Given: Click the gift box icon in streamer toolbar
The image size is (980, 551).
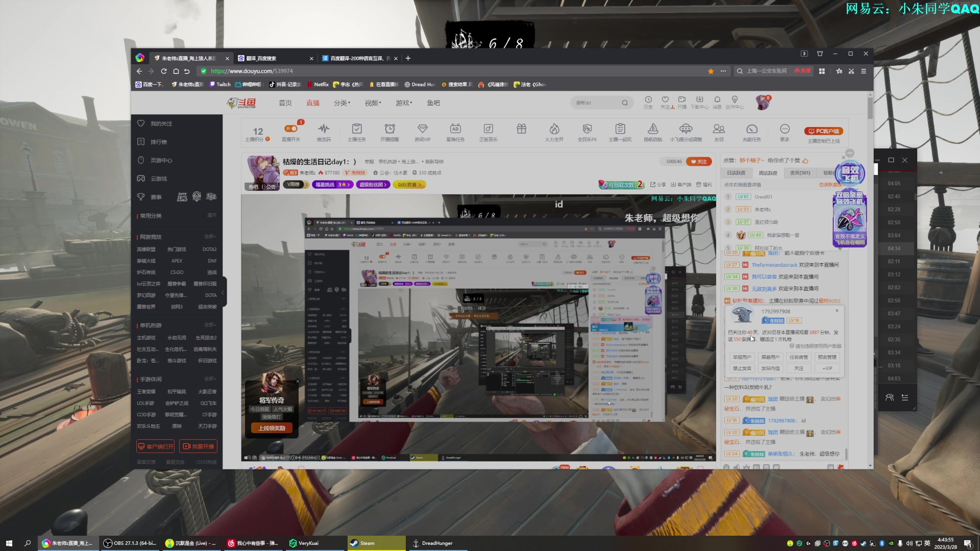Looking at the screenshot, I should pyautogui.click(x=522, y=129).
